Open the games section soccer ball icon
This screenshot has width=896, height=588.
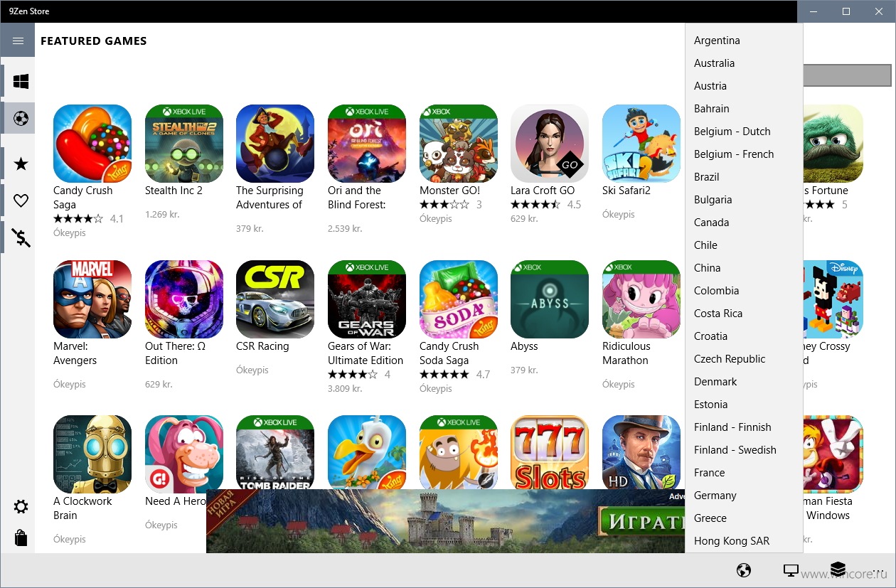21,119
